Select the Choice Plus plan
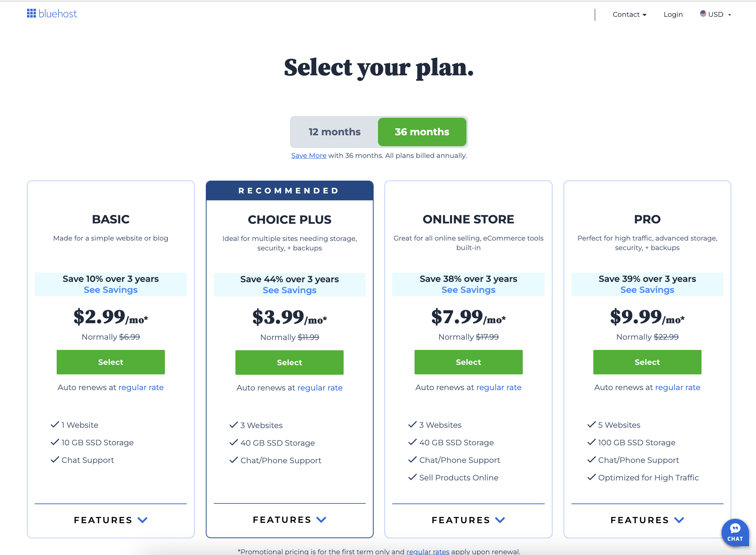 [289, 362]
